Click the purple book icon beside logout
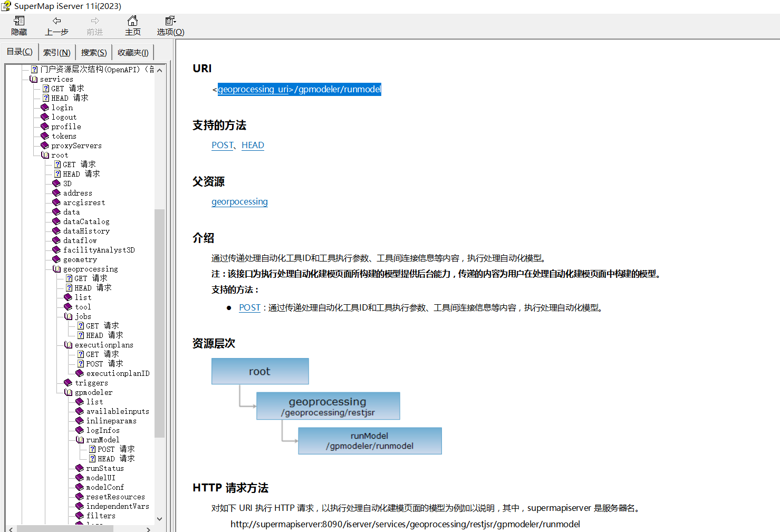Screen dimensions: 780x532 [x=45, y=117]
